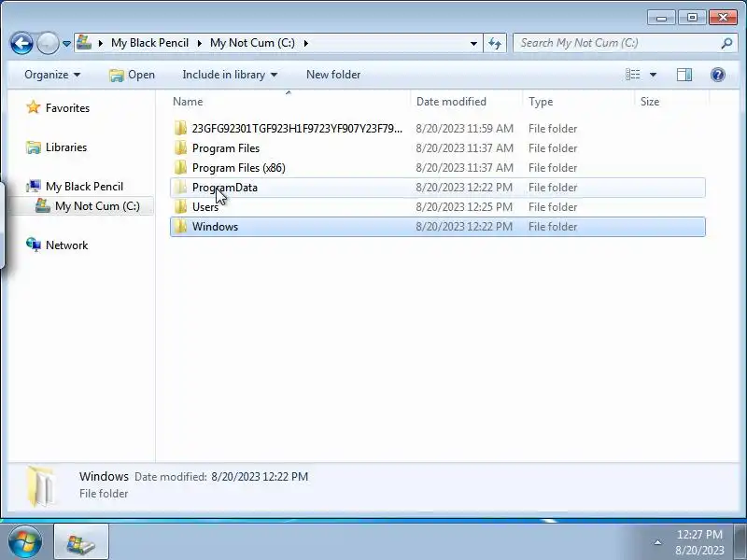Select Favorites in navigation pane

(67, 108)
